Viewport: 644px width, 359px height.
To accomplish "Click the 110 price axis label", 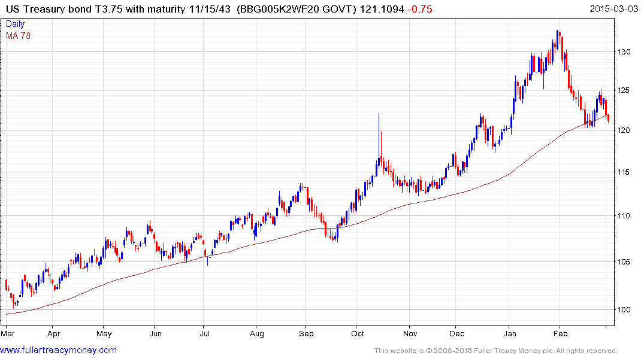I will pyautogui.click(x=624, y=216).
